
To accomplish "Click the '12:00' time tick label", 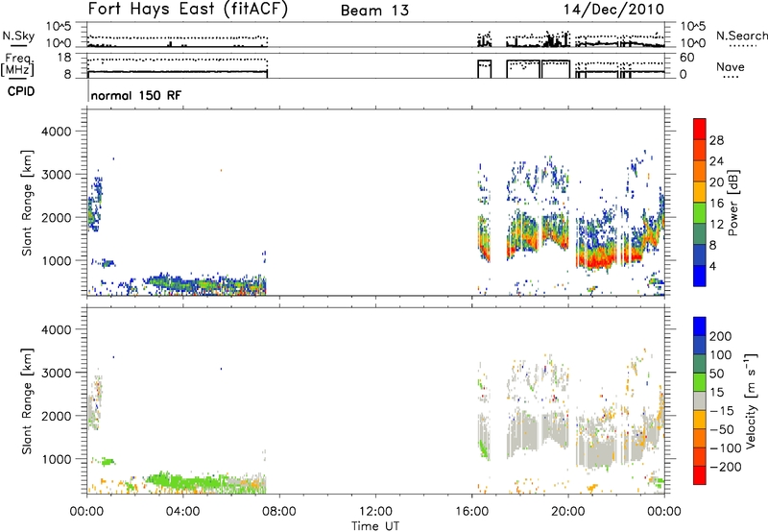I will coord(375,512).
